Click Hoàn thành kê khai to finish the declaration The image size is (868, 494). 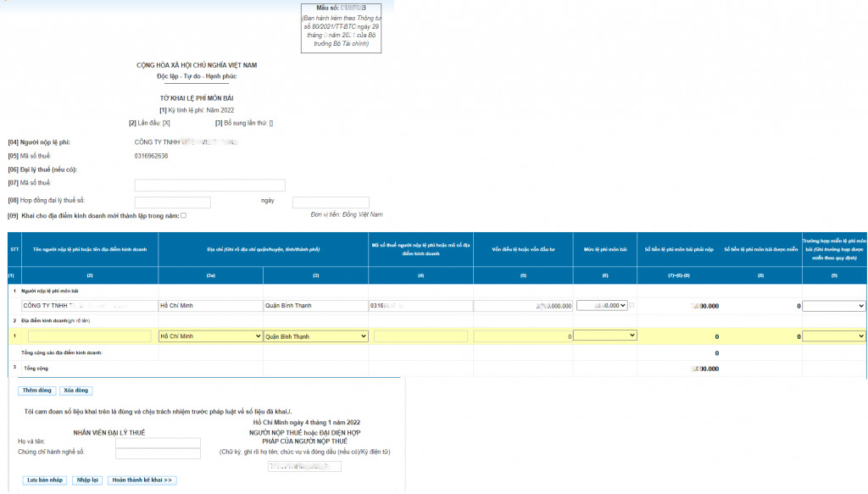142,480
